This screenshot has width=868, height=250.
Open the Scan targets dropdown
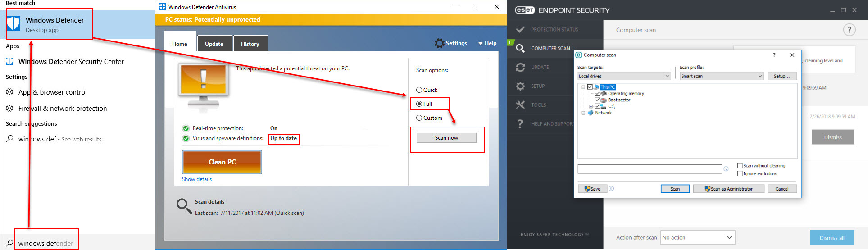click(624, 76)
